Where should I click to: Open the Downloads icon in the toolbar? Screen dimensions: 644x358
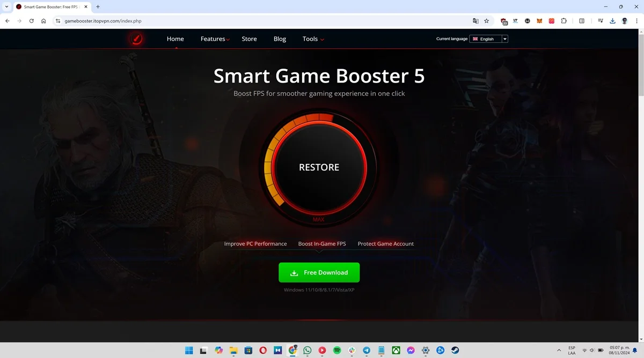coord(612,20)
